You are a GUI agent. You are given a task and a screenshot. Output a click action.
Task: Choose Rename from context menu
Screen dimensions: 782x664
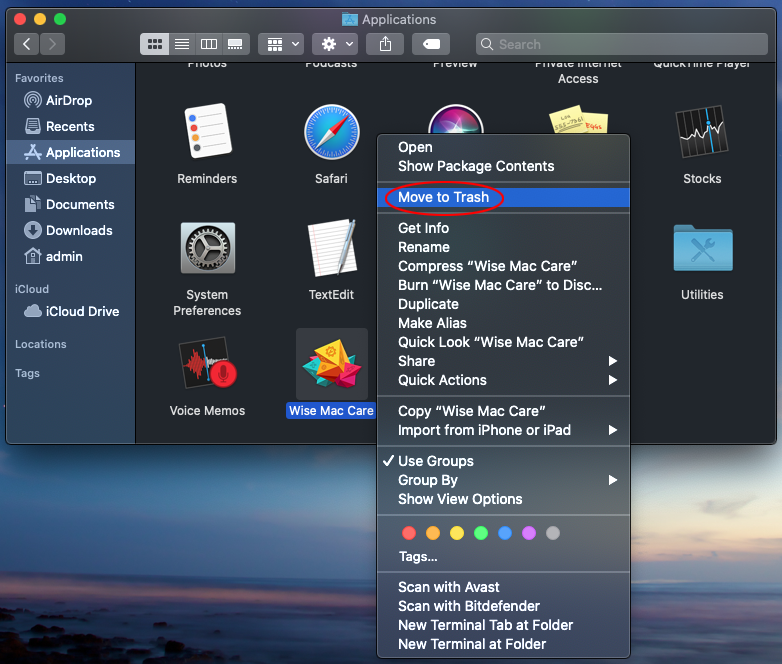click(x=504, y=247)
